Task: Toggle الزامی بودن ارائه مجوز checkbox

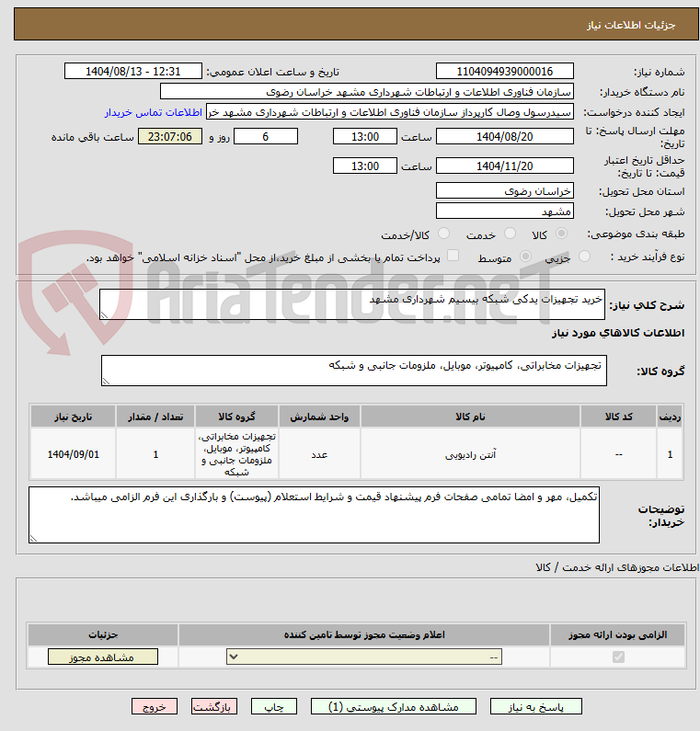Action: (618, 657)
